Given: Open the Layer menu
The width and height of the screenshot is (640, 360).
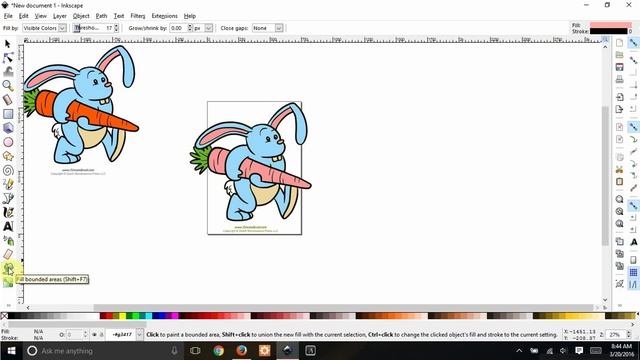Looking at the screenshot, I should [x=60, y=16].
